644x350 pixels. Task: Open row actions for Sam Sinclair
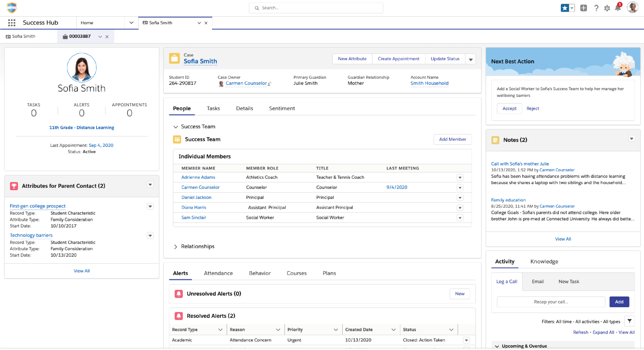pyautogui.click(x=460, y=218)
